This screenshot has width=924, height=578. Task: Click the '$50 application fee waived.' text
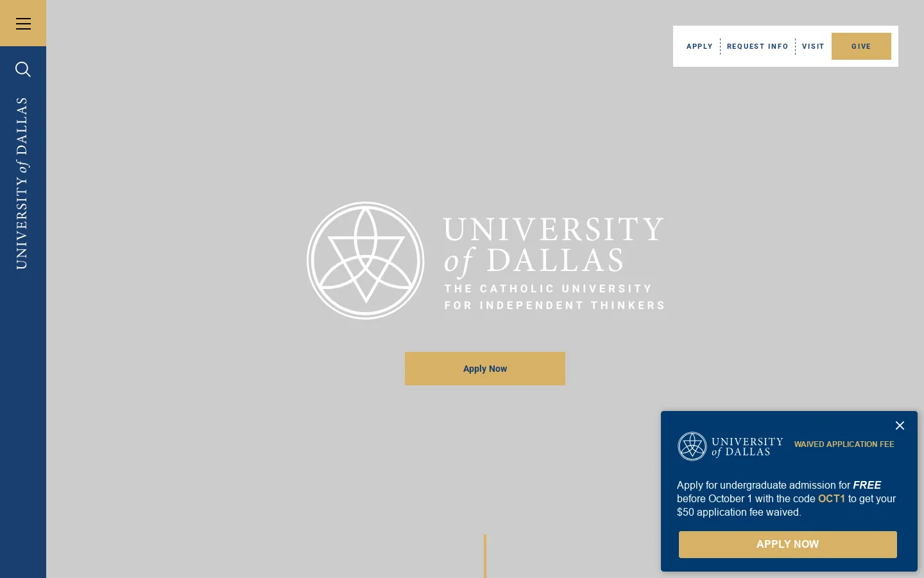[739, 512]
